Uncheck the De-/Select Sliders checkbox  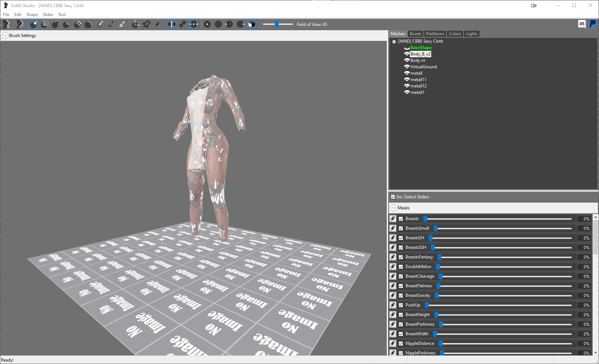click(x=393, y=197)
